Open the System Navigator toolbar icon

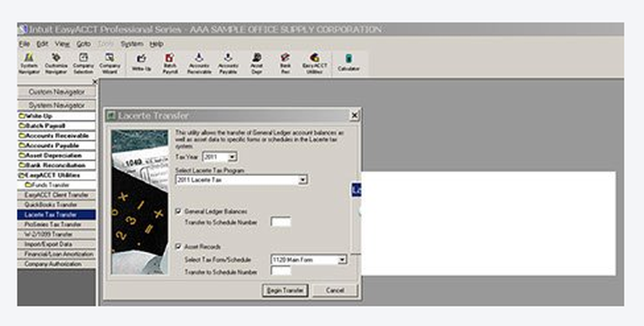point(29,63)
